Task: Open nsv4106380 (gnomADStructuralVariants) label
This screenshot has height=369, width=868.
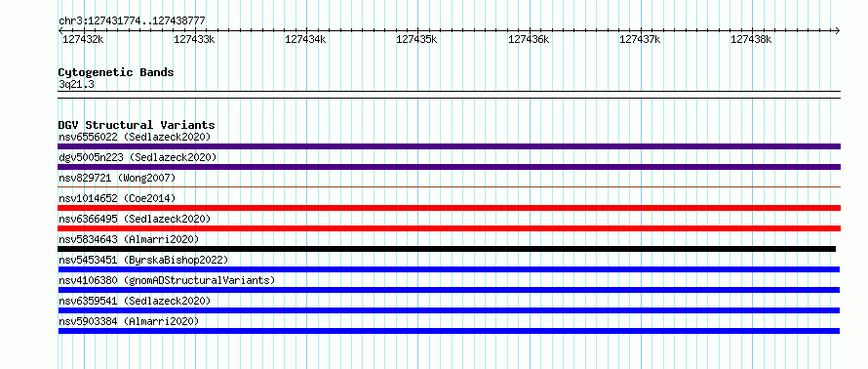Action: (167, 280)
